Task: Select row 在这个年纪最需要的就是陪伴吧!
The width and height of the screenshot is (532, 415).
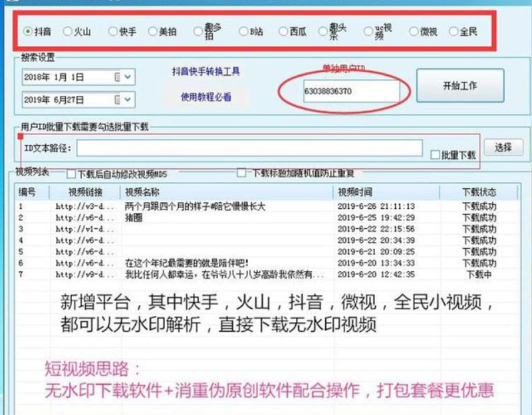Action: (x=267, y=263)
